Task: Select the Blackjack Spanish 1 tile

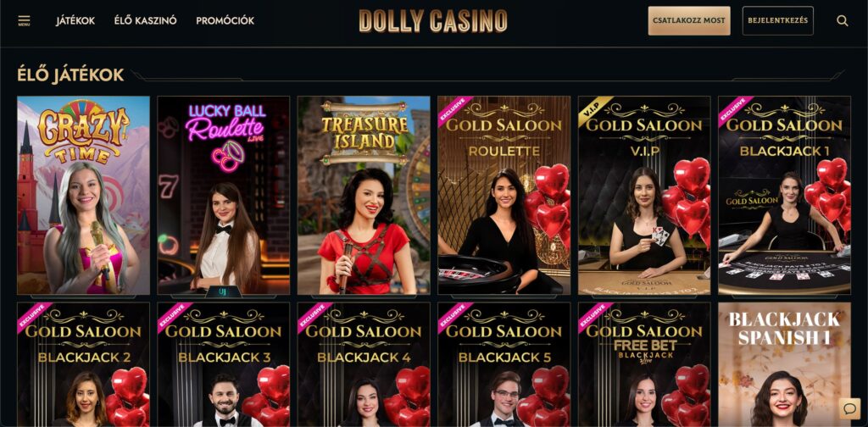Action: [x=784, y=364]
